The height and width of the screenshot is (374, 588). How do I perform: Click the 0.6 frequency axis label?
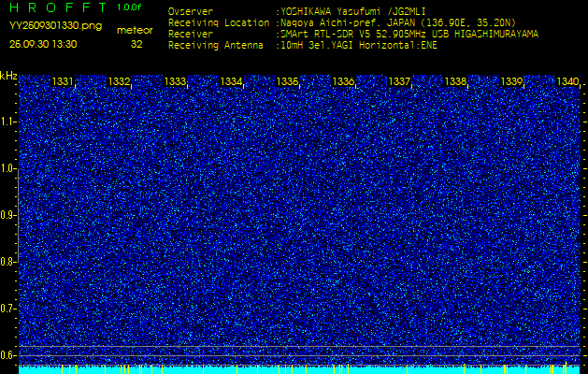[x=7, y=355]
